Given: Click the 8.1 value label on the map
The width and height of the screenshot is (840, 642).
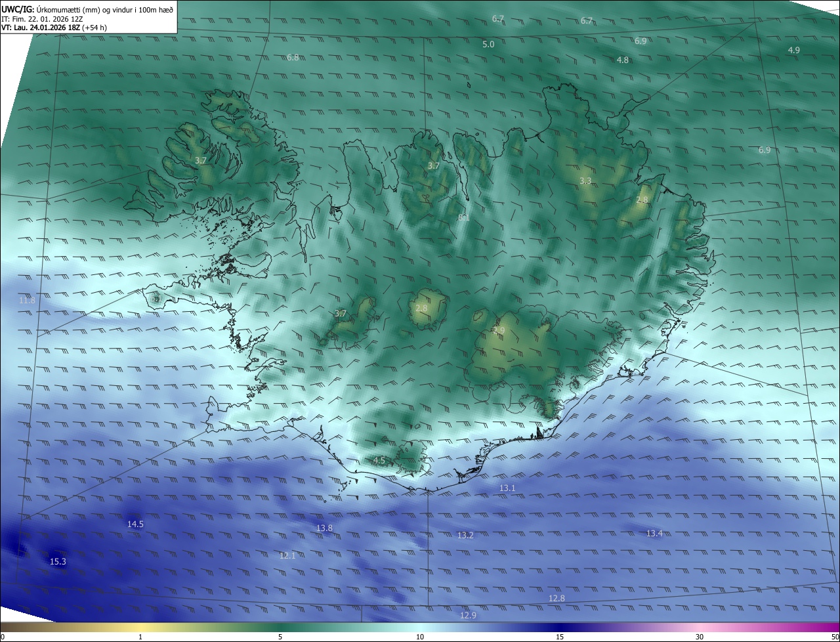Looking at the screenshot, I should 463,218.
